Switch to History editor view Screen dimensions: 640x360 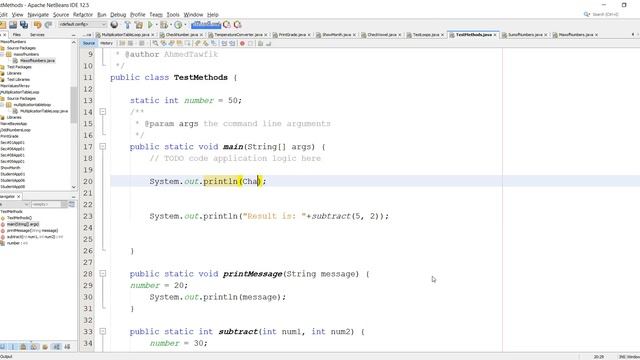click(106, 43)
